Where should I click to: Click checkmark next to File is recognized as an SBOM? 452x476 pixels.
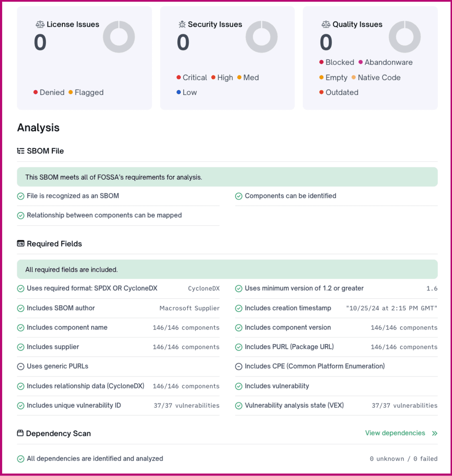[21, 196]
